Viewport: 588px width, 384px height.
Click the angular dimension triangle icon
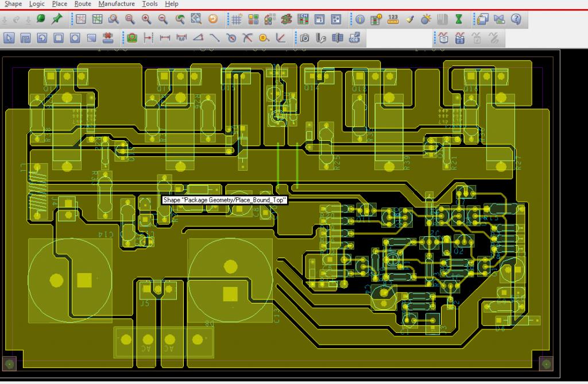click(x=198, y=38)
